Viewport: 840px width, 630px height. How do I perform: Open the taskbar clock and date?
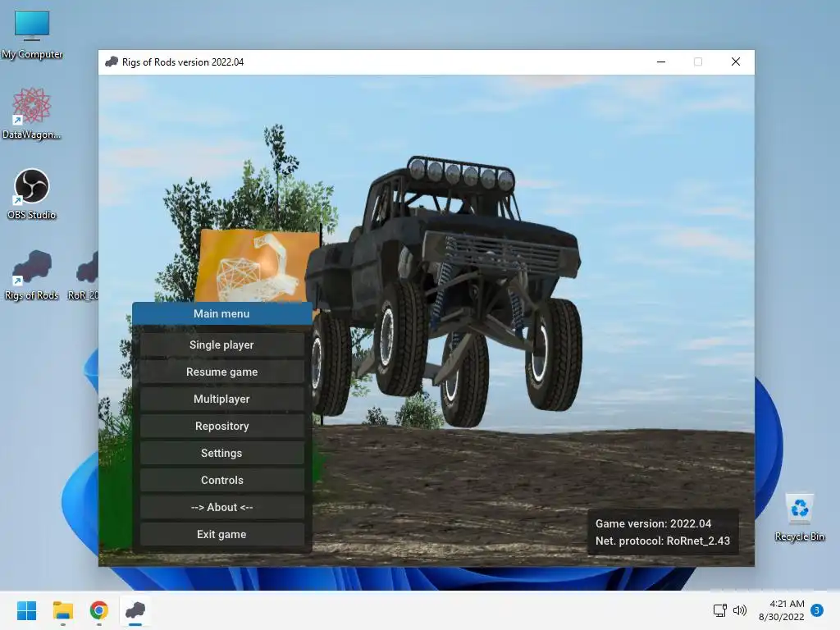[x=782, y=610]
